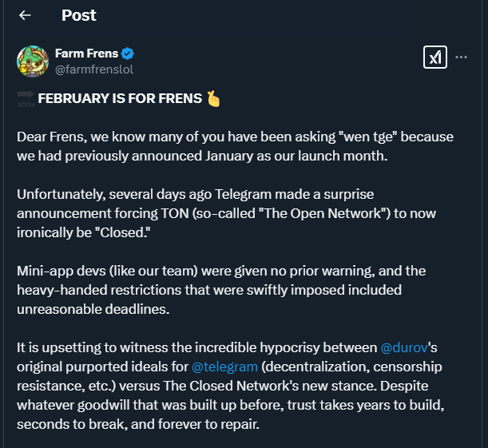Click the word "Closed." in quotes

[128, 232]
